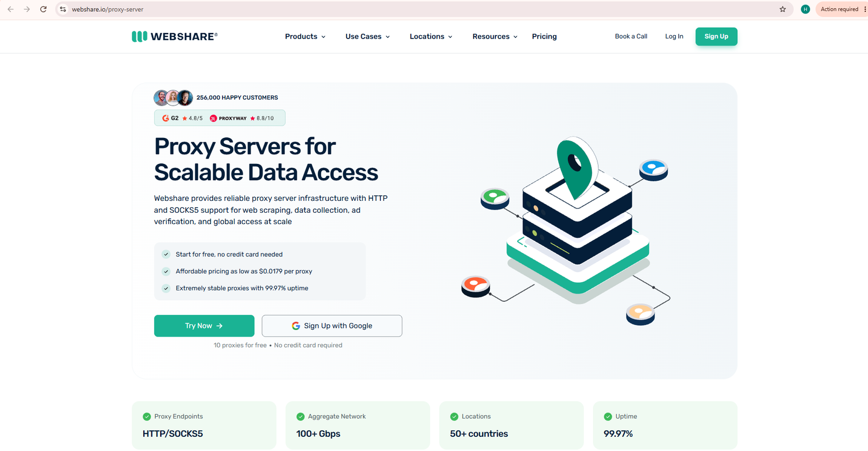Click the "100+ Gbps" stat value
The width and height of the screenshot is (868, 451).
point(318,434)
